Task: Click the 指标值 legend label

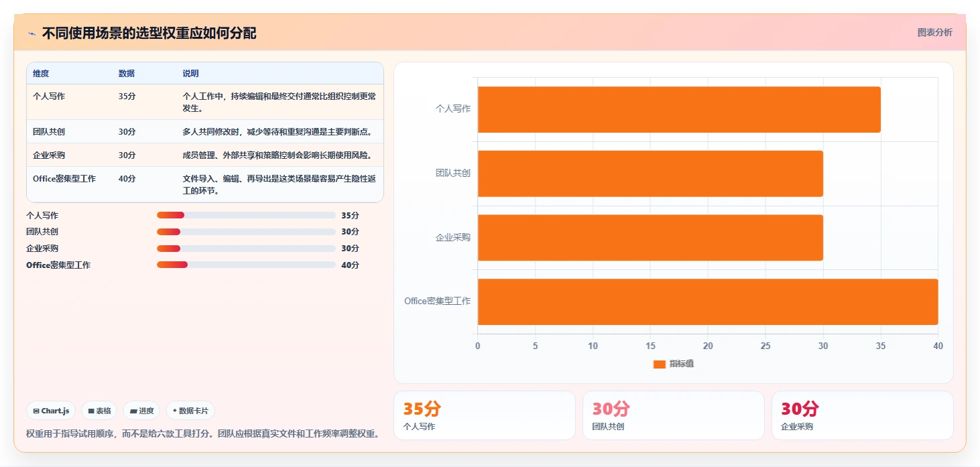Action: click(682, 364)
